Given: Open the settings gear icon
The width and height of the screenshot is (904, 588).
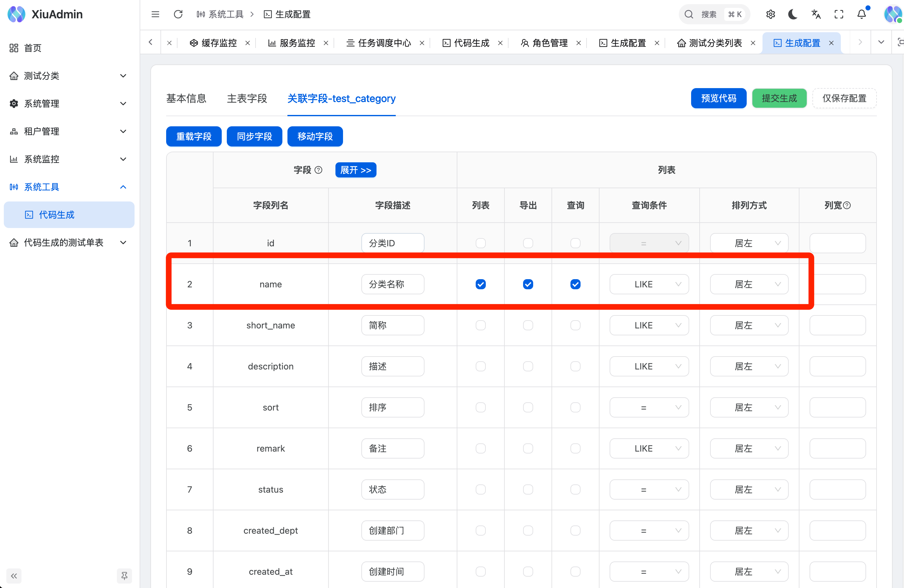Looking at the screenshot, I should click(770, 15).
